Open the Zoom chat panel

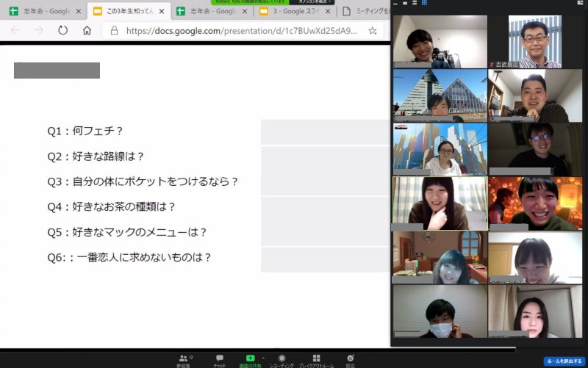[x=219, y=361]
